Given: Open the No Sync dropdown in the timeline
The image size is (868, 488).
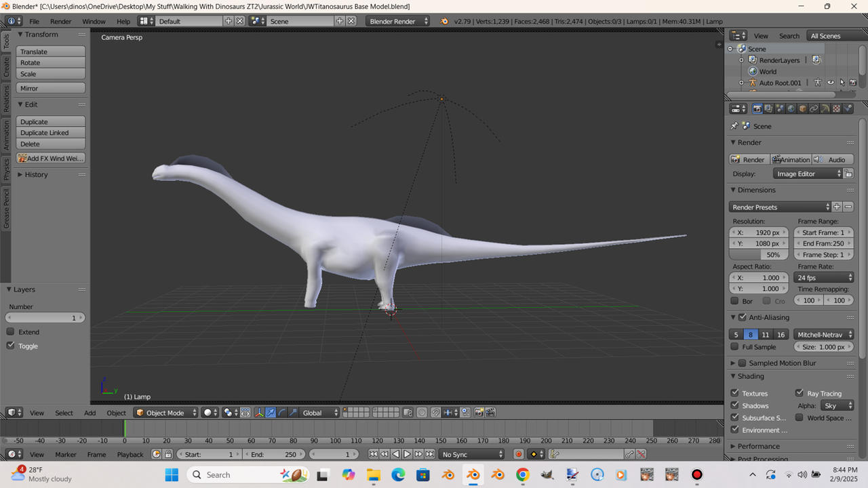Looking at the screenshot, I should pos(472,454).
